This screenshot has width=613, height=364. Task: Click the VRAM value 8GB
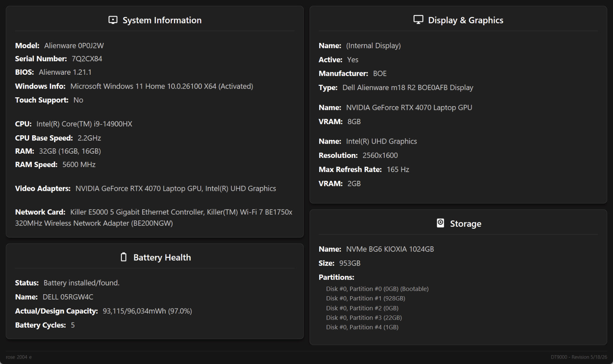tap(354, 122)
